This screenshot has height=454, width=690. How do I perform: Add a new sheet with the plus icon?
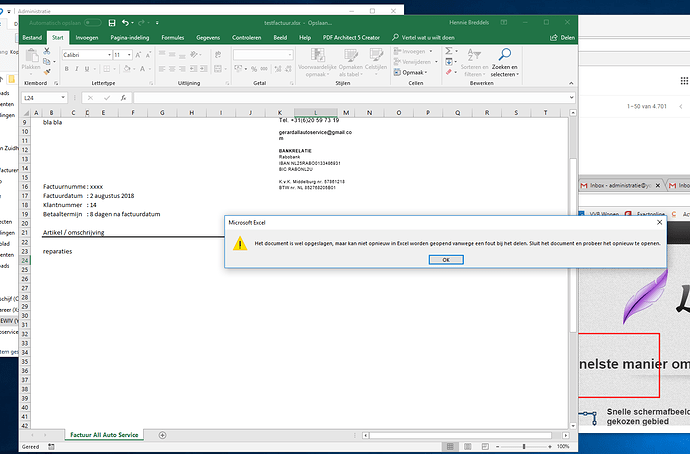(x=162, y=435)
